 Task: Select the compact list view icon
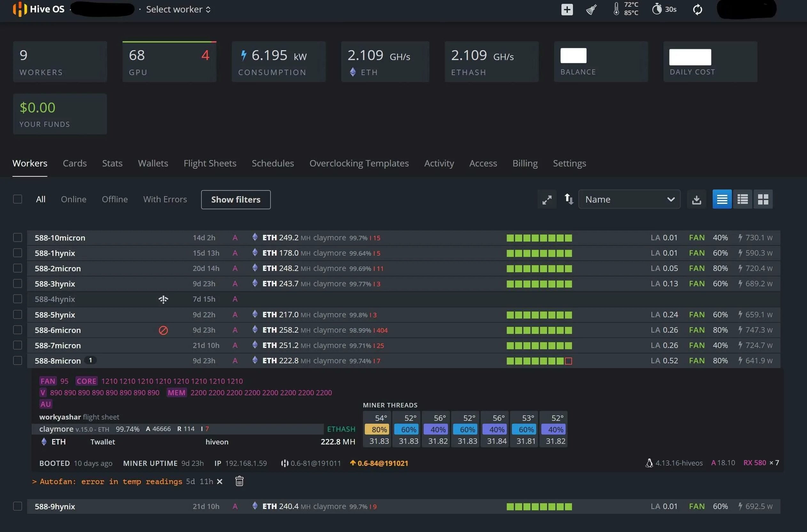(x=742, y=199)
